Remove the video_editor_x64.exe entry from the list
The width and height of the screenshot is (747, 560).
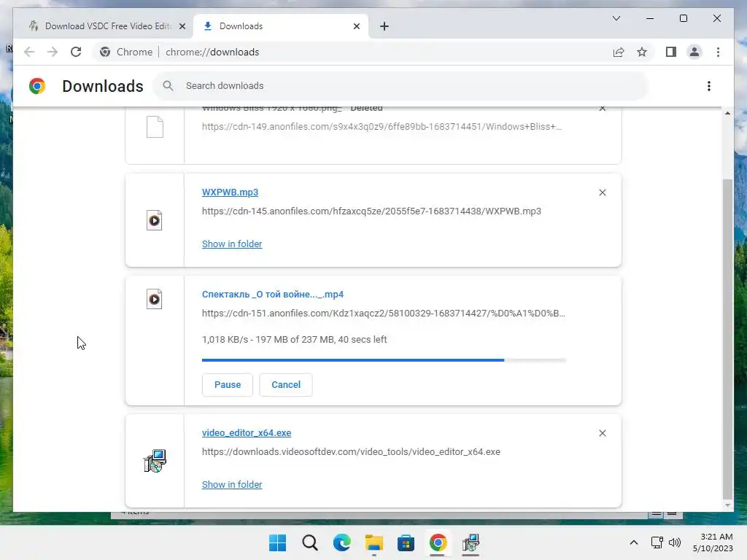point(602,433)
